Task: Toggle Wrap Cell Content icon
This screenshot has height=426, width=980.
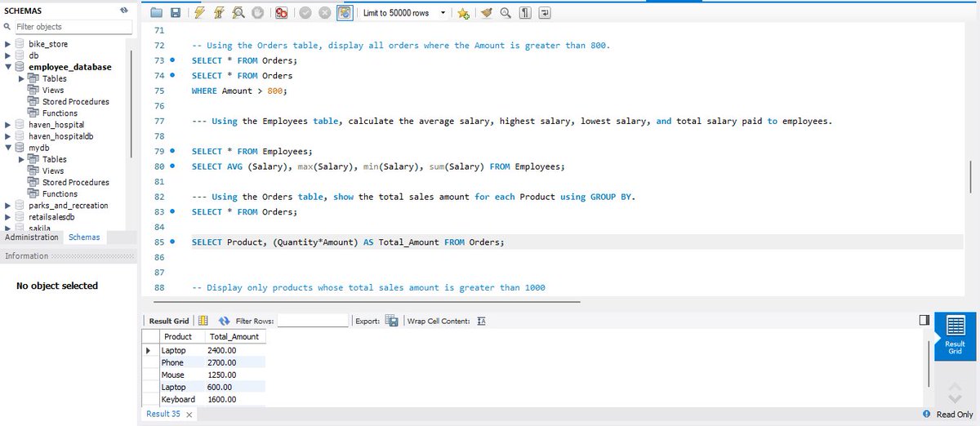Action: point(481,321)
